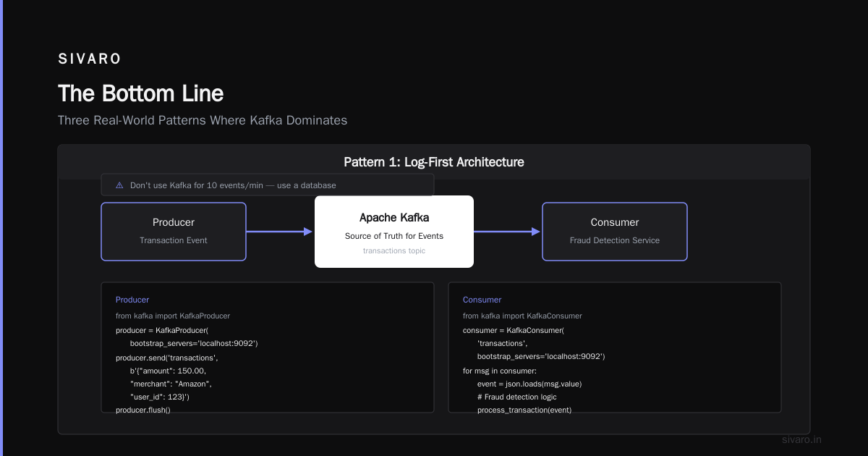The height and width of the screenshot is (456, 868).
Task: Click the producer.flush() code line
Action: 143,410
